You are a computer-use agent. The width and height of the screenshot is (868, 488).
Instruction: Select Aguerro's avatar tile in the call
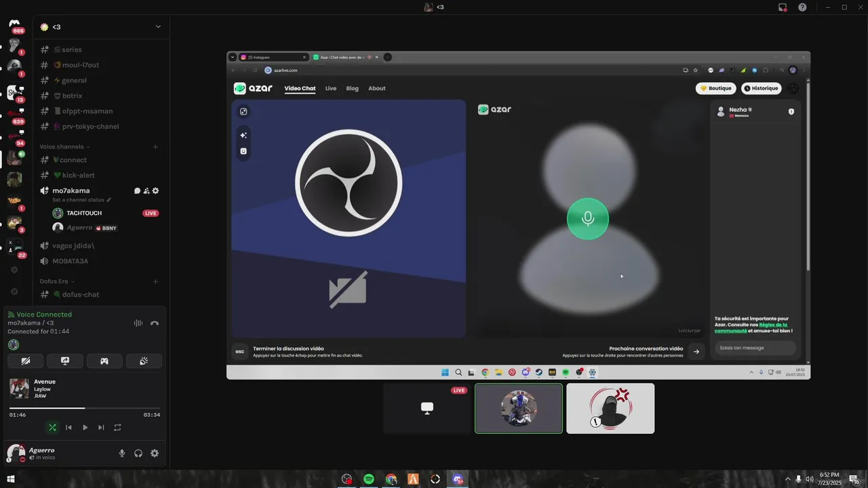tap(610, 408)
